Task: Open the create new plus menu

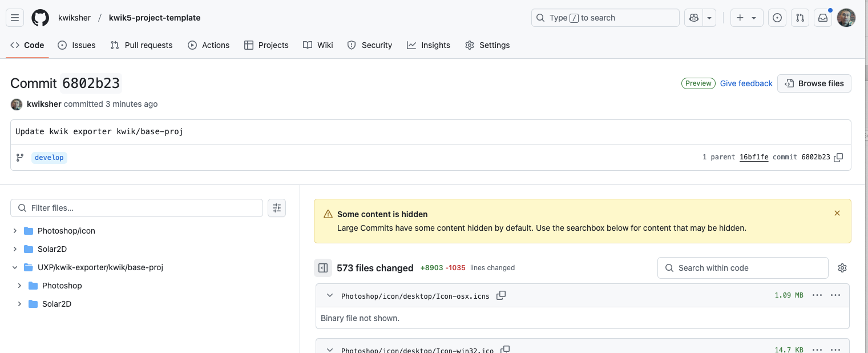Action: click(746, 18)
